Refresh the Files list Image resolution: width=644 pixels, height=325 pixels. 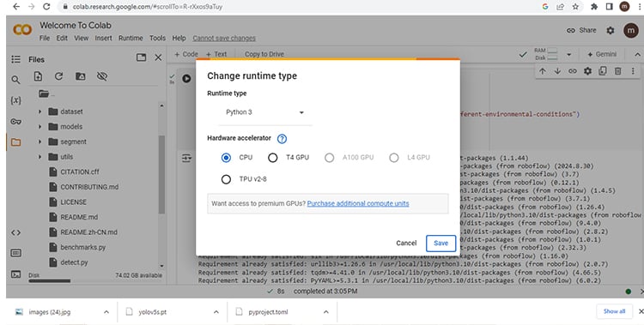click(x=58, y=76)
